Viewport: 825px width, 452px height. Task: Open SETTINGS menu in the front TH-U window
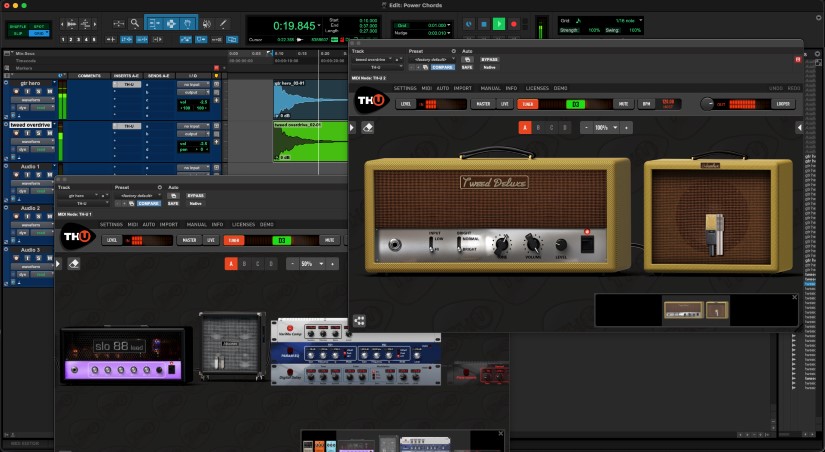click(405, 88)
